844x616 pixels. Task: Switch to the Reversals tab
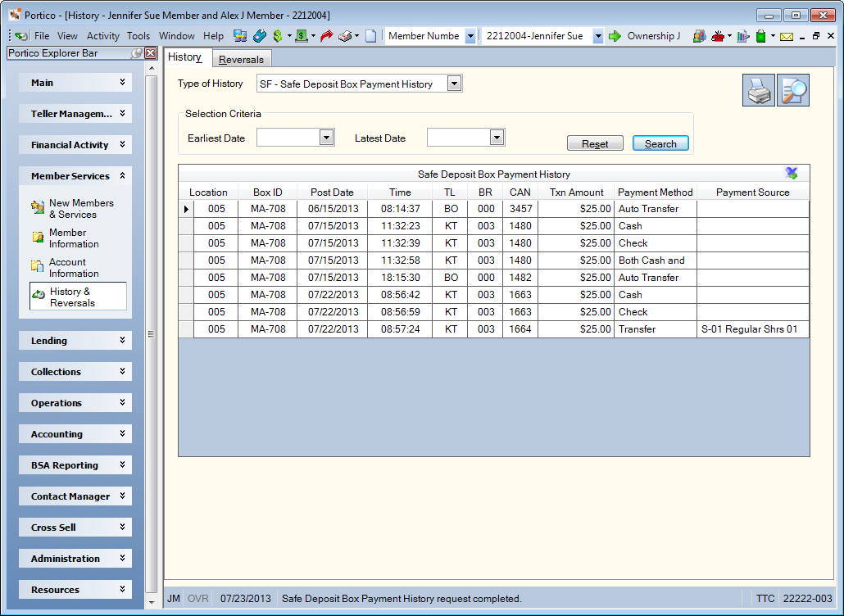[241, 59]
